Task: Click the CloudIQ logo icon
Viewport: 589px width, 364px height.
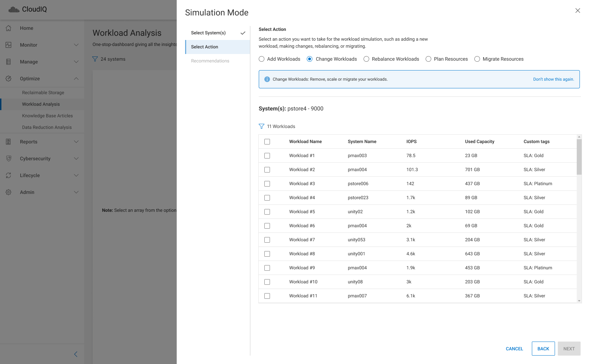Action: click(14, 9)
